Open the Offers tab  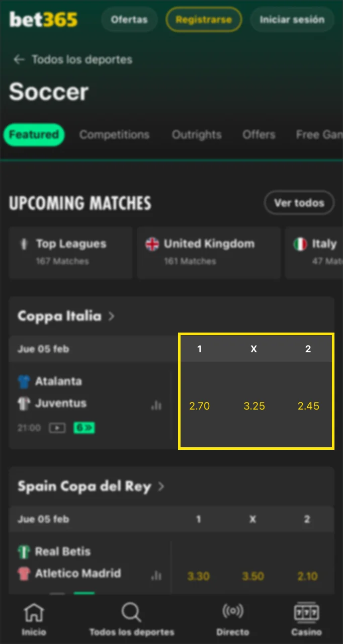[259, 135]
